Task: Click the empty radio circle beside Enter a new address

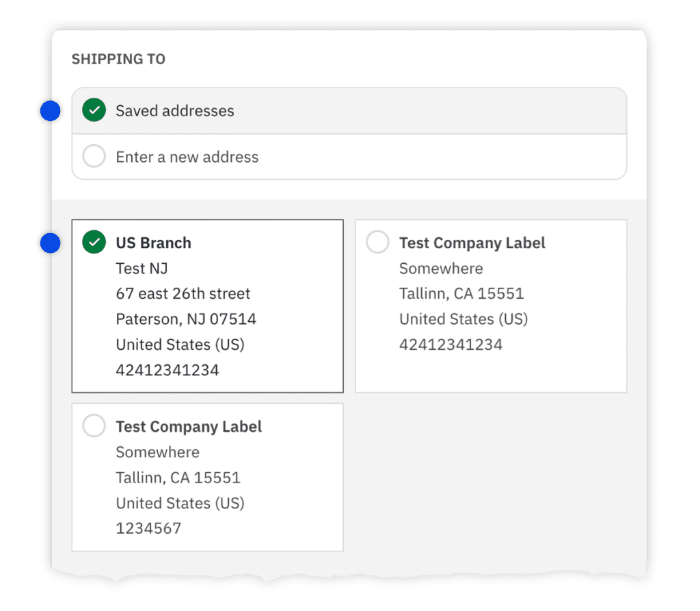Action: [94, 157]
